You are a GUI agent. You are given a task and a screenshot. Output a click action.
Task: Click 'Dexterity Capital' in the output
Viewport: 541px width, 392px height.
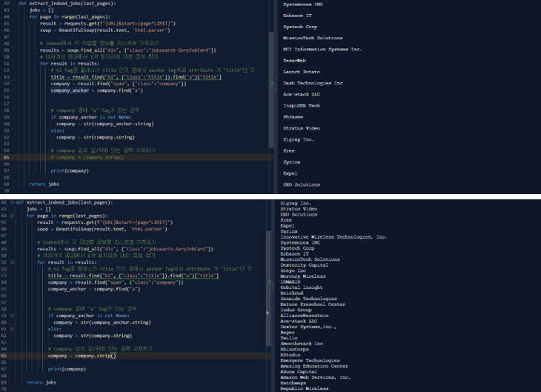(305, 265)
